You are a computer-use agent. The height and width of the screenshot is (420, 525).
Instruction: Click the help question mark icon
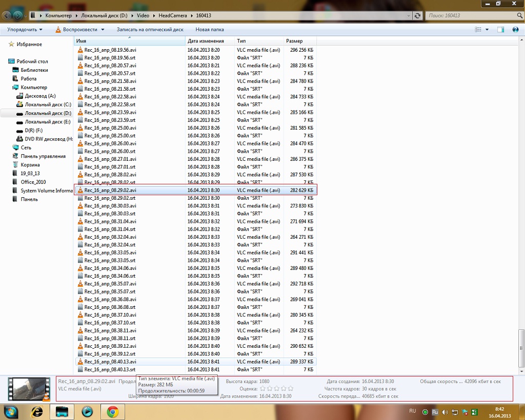tap(515, 30)
